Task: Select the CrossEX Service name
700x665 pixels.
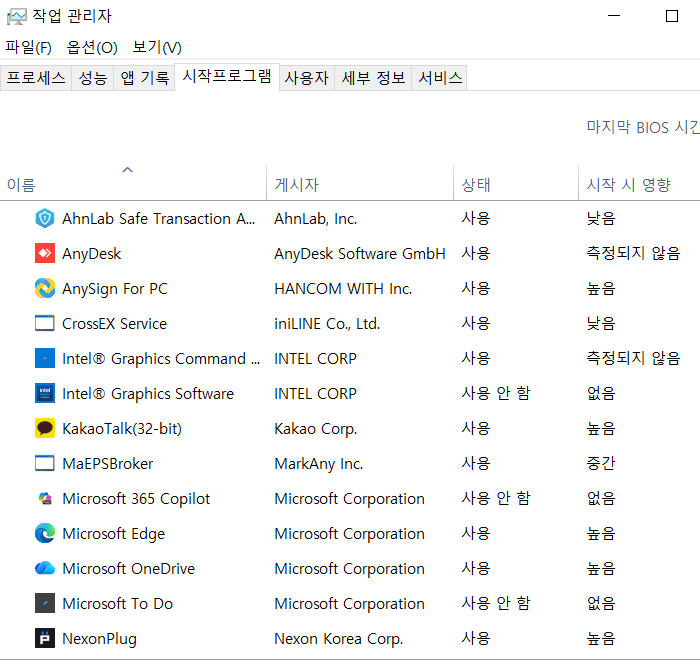Action: pyautogui.click(x=114, y=324)
